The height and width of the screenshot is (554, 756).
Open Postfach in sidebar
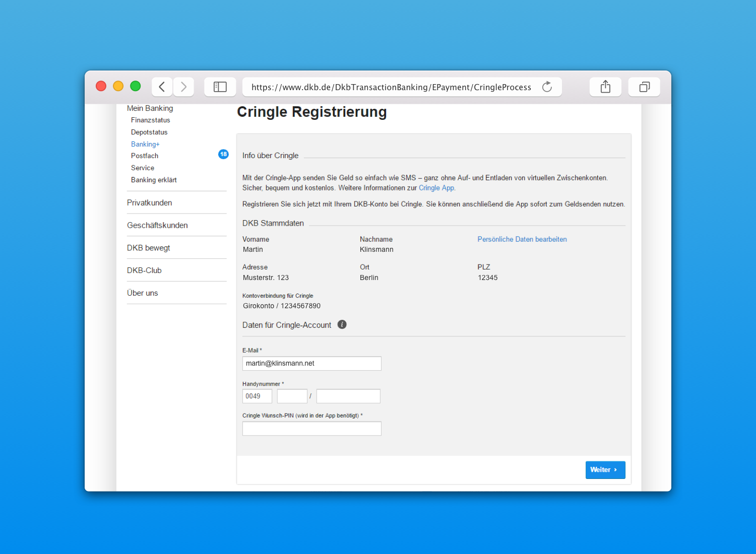click(145, 156)
